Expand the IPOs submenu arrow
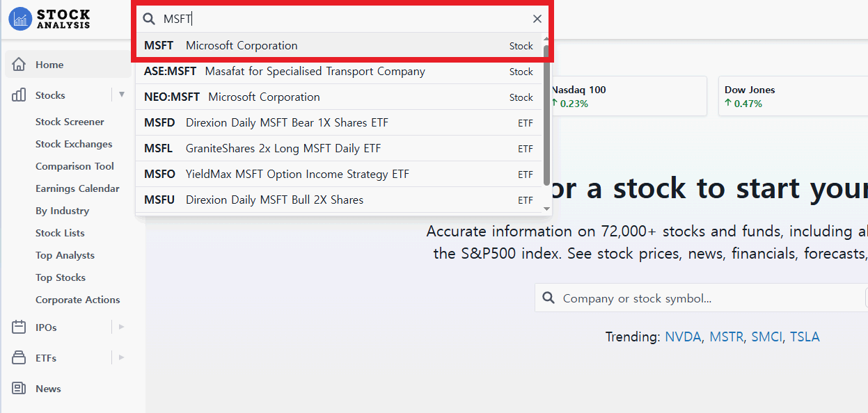 click(122, 327)
